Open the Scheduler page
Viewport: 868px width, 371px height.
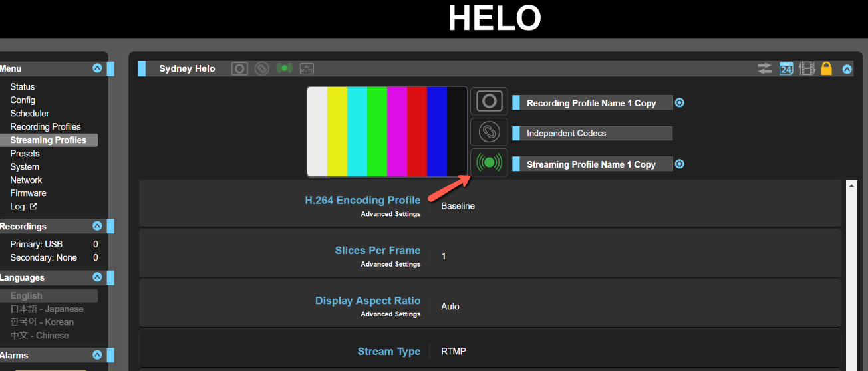click(x=30, y=114)
